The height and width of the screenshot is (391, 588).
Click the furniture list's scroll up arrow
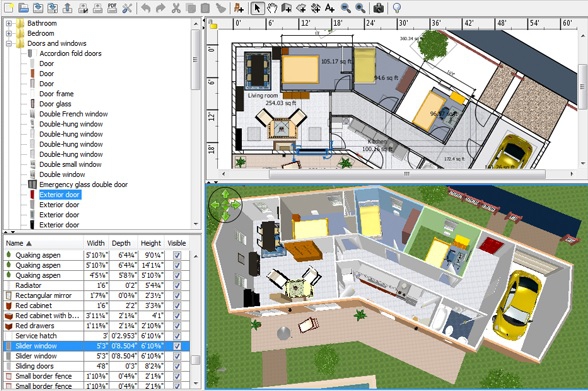(196, 256)
